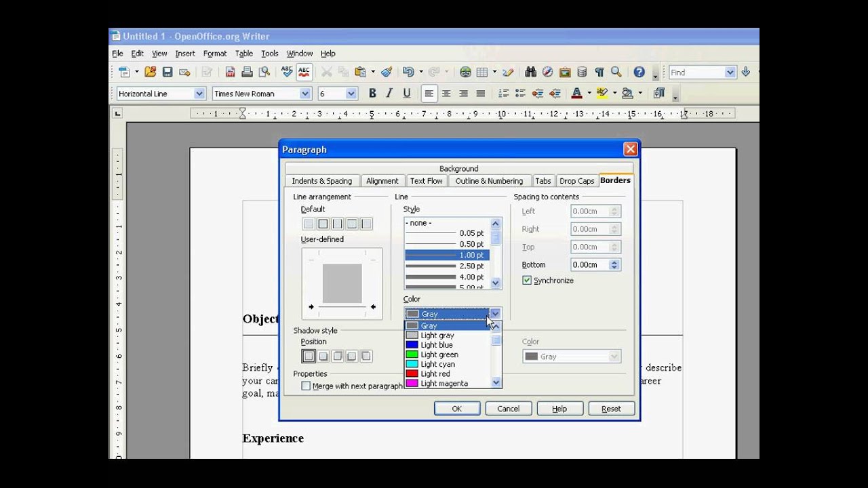
Task: Switch to the Indents & Spacing tab
Action: pyautogui.click(x=322, y=181)
